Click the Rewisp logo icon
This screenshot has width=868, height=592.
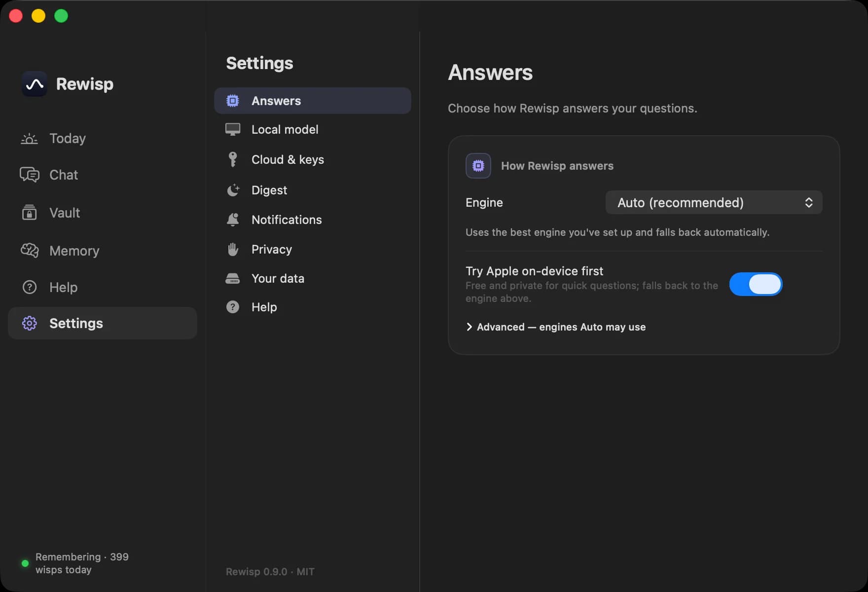point(35,84)
